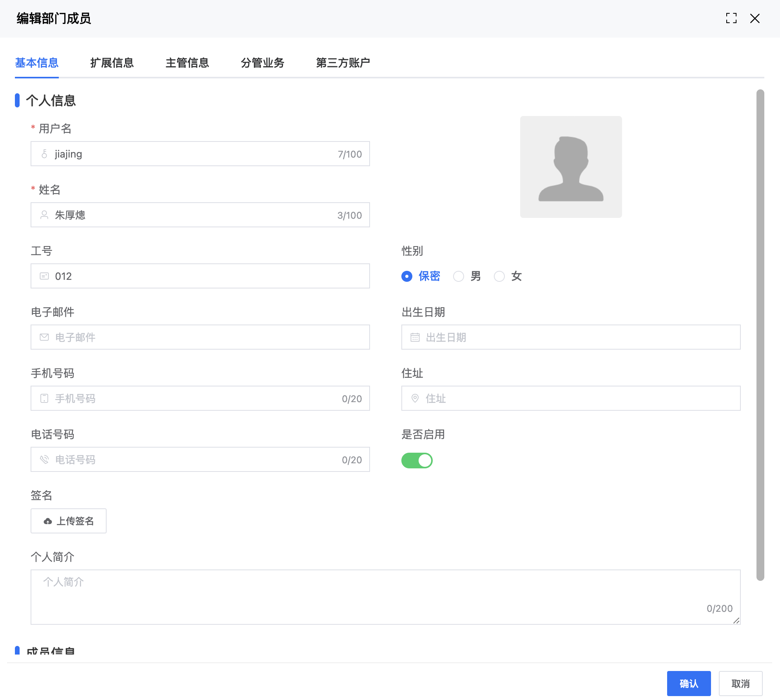The image size is (780, 700).
Task: Click the ID card icon in 工号 field
Action: [x=44, y=276]
